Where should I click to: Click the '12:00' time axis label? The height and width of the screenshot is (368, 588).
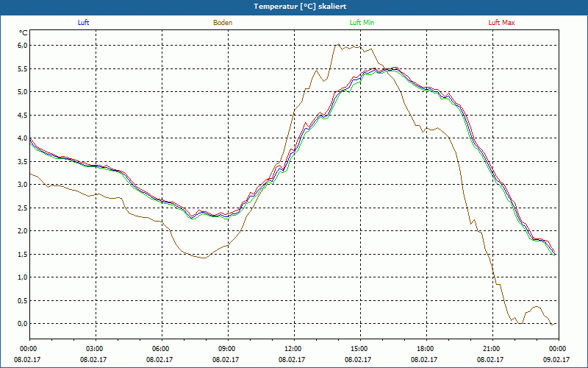click(x=294, y=349)
